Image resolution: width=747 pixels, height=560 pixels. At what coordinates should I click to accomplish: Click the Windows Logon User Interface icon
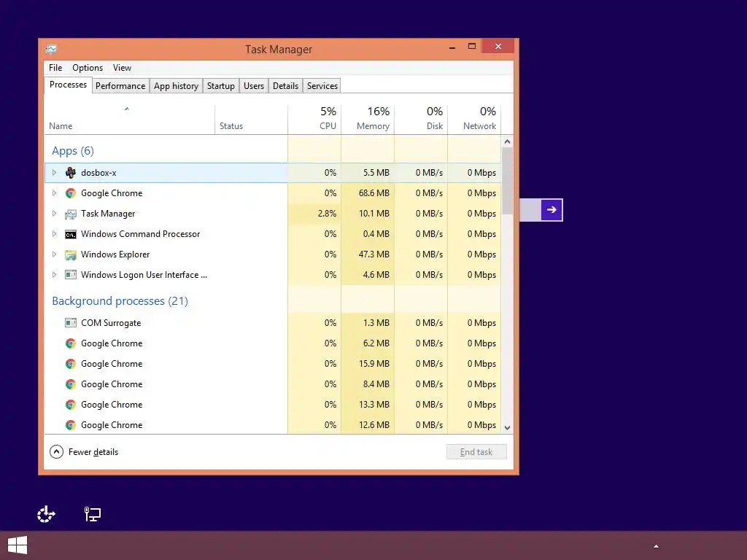pos(71,275)
